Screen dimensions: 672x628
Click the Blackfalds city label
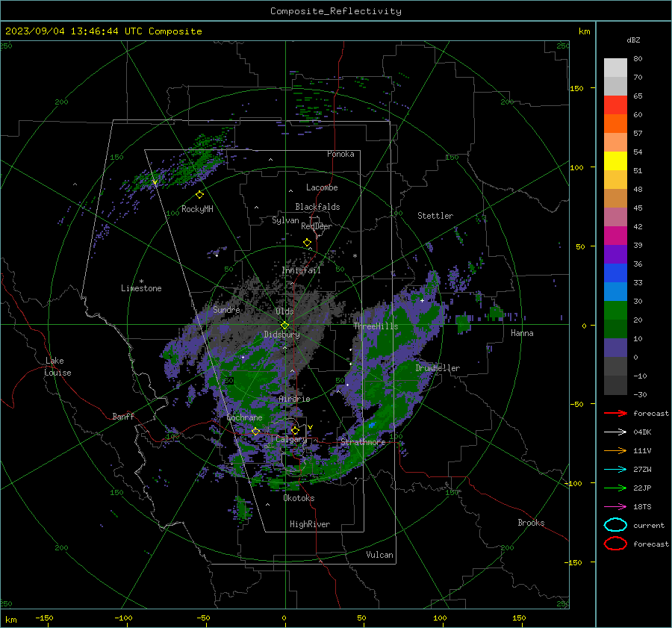[x=317, y=207]
